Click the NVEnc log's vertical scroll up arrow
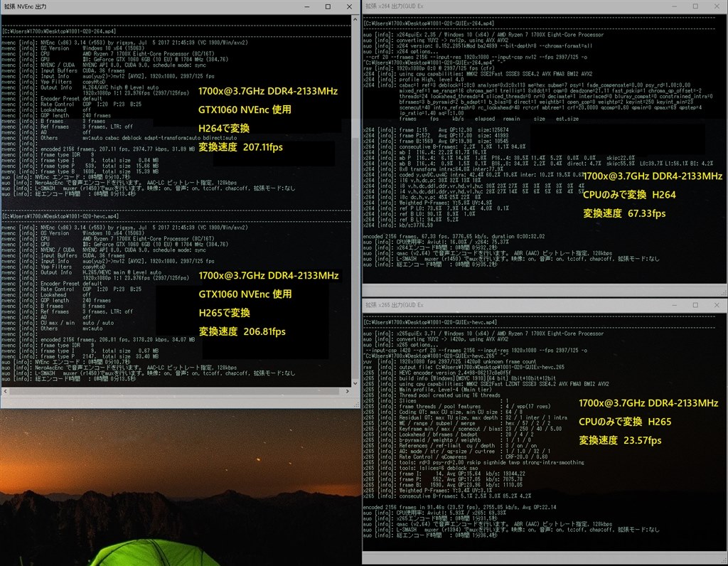The height and width of the screenshot is (566, 728). pos(355,19)
